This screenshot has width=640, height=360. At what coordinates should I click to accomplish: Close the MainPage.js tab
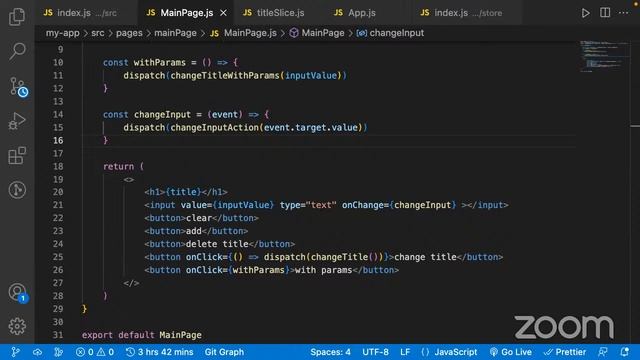pos(223,13)
